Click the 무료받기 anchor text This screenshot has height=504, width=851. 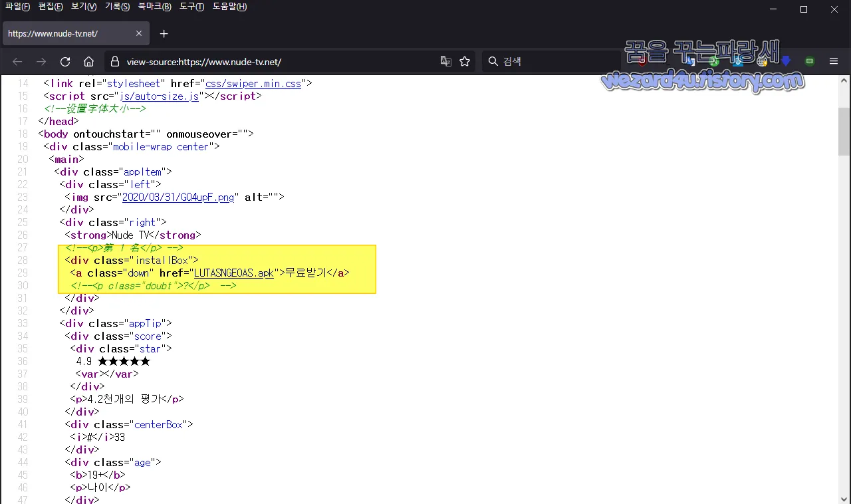point(306,273)
